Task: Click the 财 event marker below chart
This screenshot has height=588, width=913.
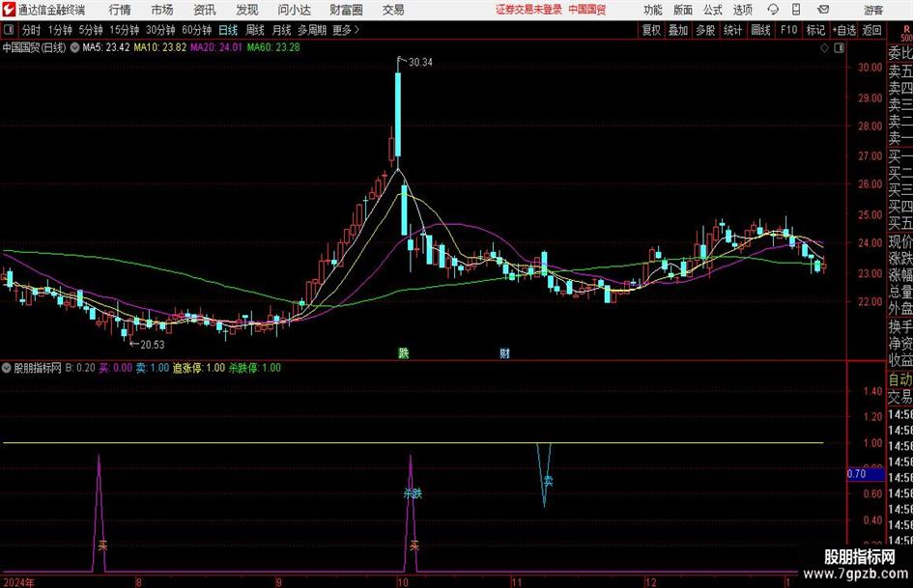Action: click(504, 353)
